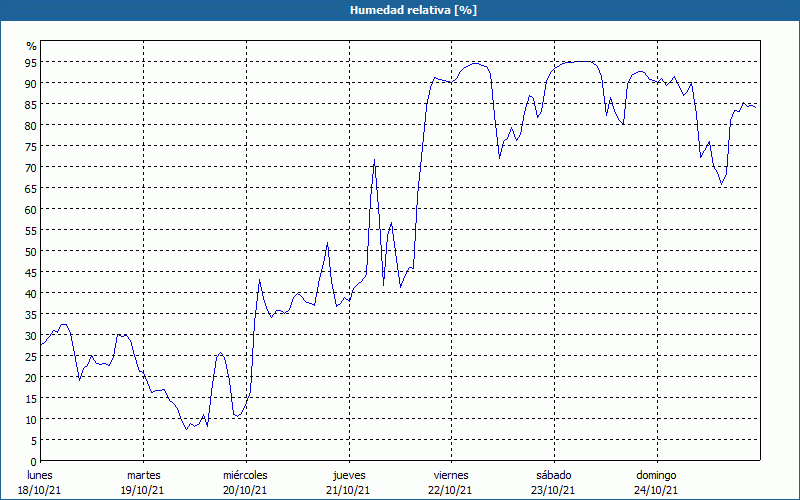
Task: Click the 20/10/21 date label
Action: point(245,490)
